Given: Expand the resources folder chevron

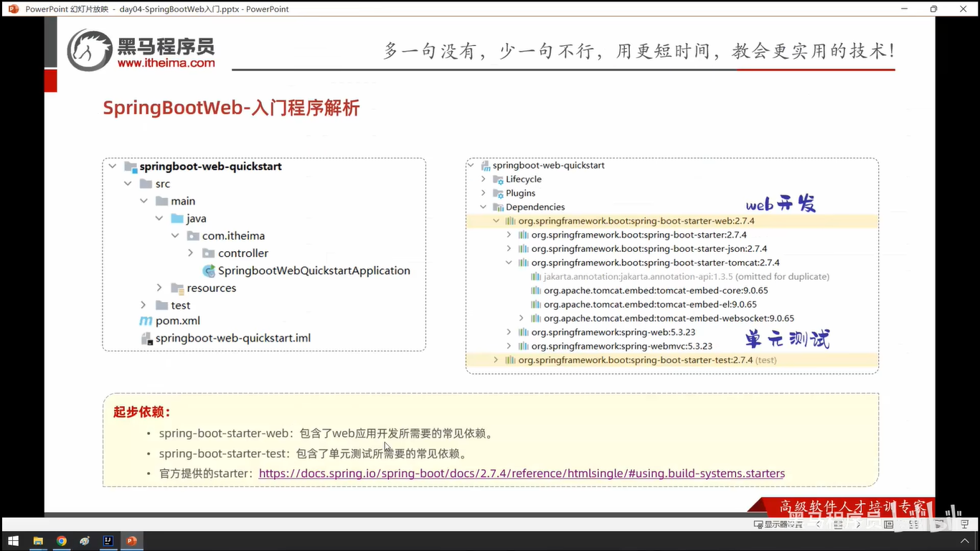Looking at the screenshot, I should (159, 288).
